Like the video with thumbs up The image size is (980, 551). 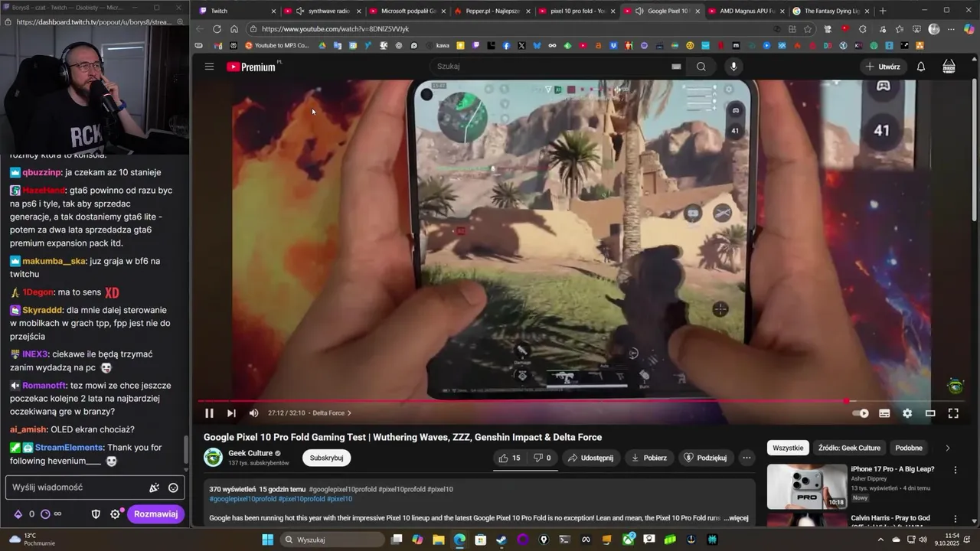pos(509,458)
